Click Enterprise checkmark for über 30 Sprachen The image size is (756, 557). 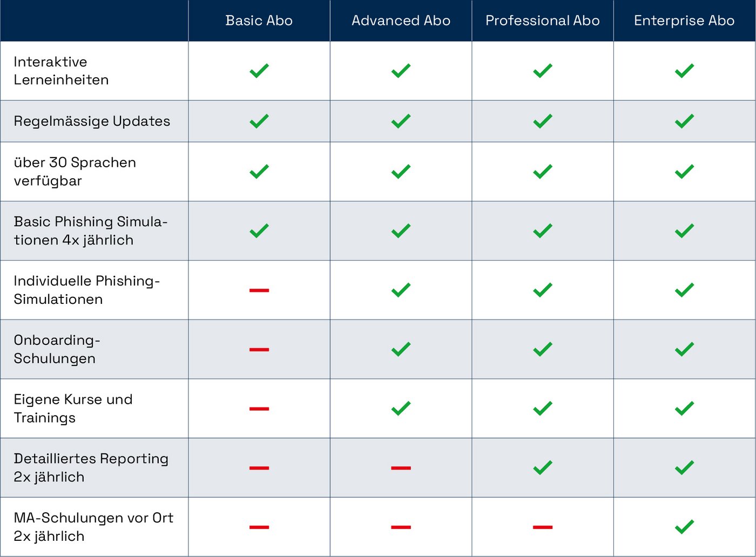click(684, 172)
